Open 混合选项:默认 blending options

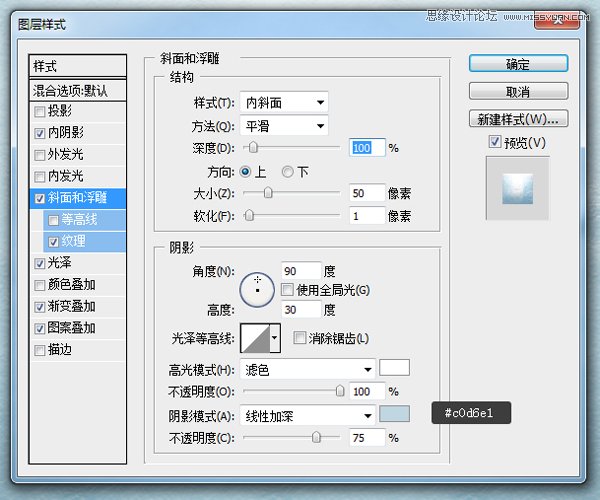coord(78,91)
